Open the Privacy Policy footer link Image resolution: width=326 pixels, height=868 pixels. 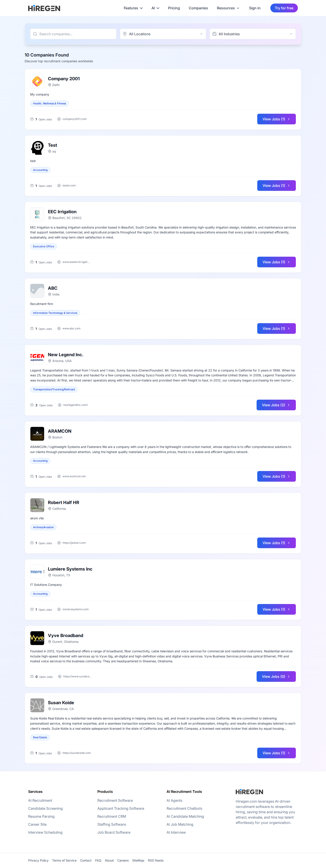click(x=38, y=860)
